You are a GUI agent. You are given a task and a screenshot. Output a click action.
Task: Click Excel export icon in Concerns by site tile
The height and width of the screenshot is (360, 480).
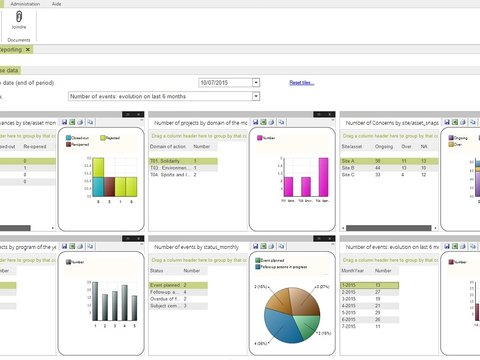(455, 122)
